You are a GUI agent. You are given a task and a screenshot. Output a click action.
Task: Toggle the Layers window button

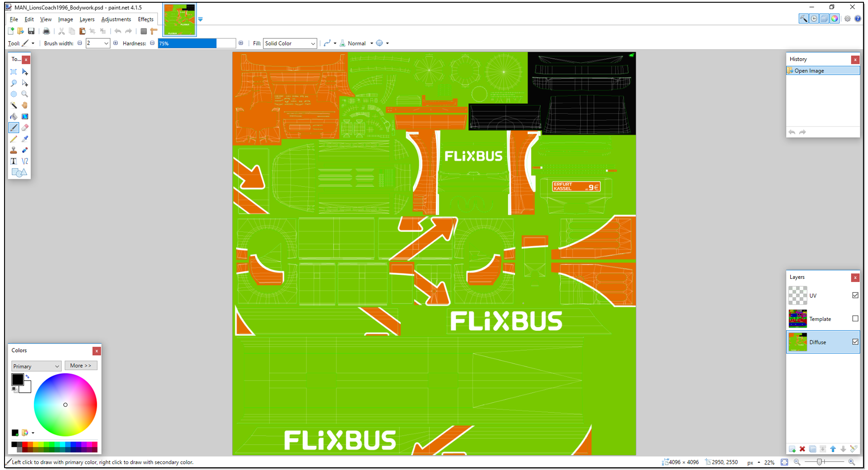[824, 19]
